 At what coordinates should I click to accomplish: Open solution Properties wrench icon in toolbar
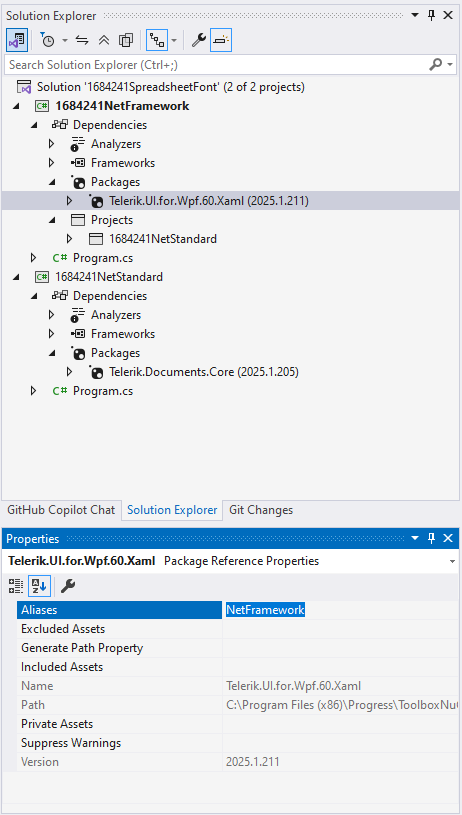pos(199,40)
